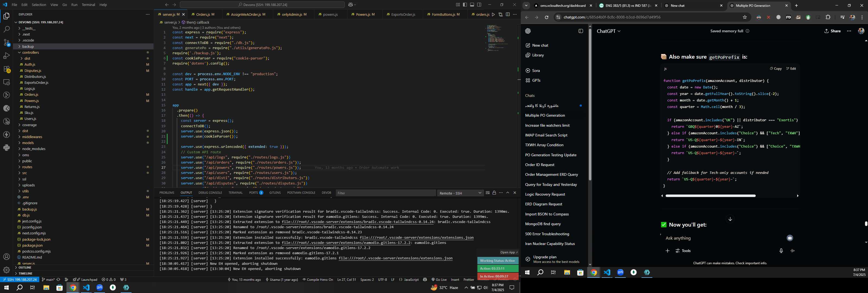Toggle the bottom Panel layout button
Image resolution: width=868 pixels, height=293 pixels.
[x=472, y=5]
